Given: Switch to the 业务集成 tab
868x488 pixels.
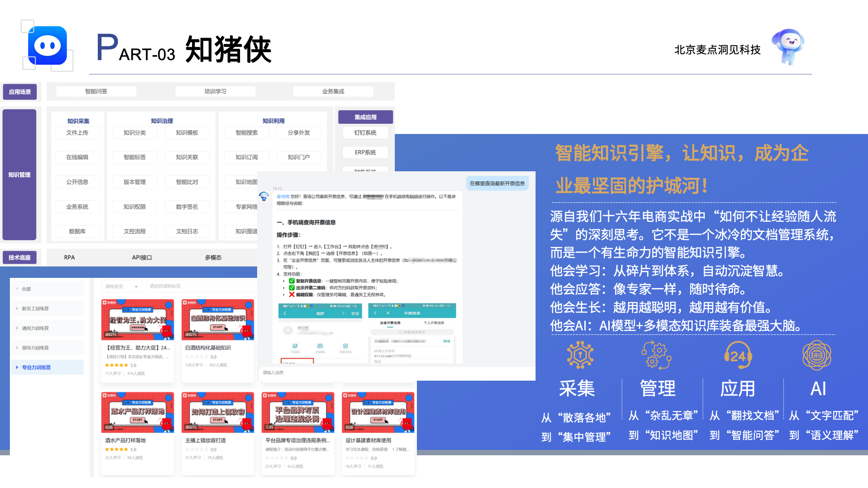Looking at the screenshot, I should (333, 91).
